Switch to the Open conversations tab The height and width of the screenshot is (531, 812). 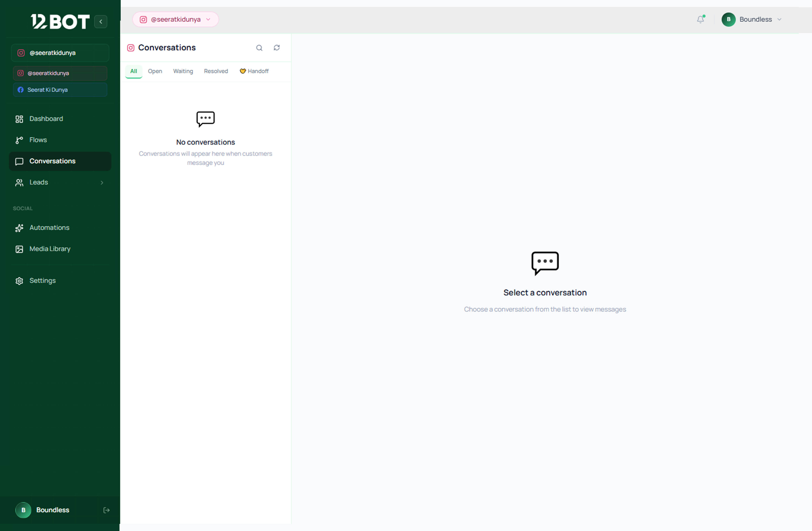(x=155, y=71)
